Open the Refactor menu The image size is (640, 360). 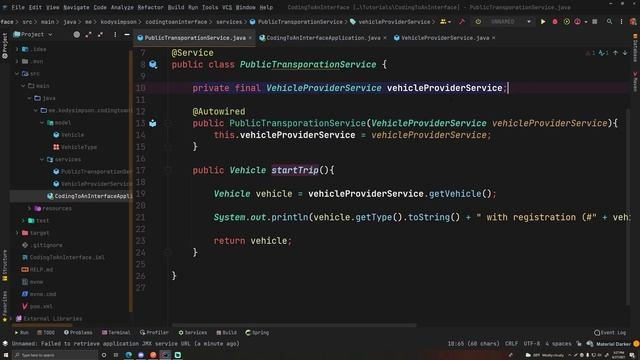(150, 7)
